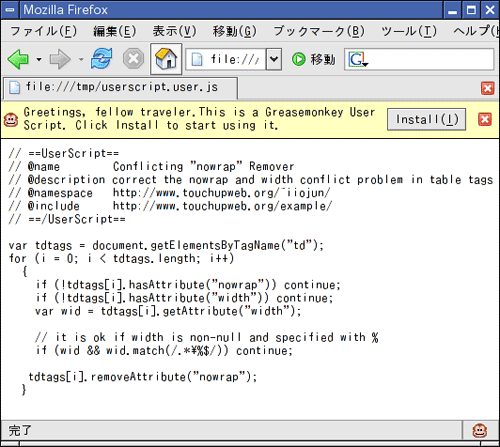Maximize the Mozilla Firefox window

[x=471, y=10]
